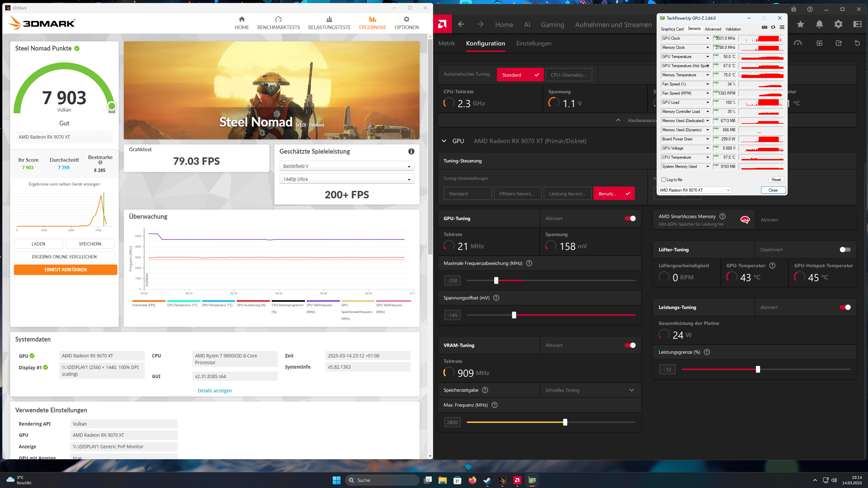The image size is (868, 488).
Task: Click the AMD Software back arrow
Action: (461, 24)
